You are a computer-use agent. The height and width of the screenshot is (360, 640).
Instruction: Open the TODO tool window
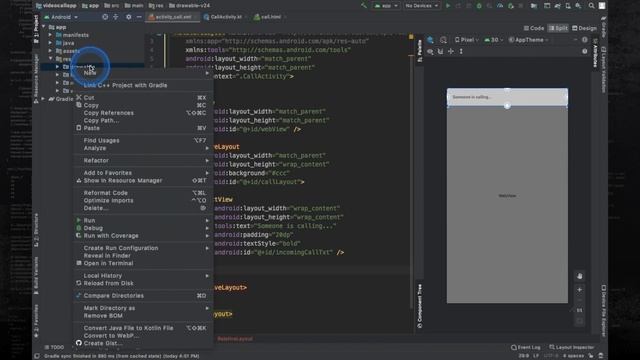tap(54, 347)
